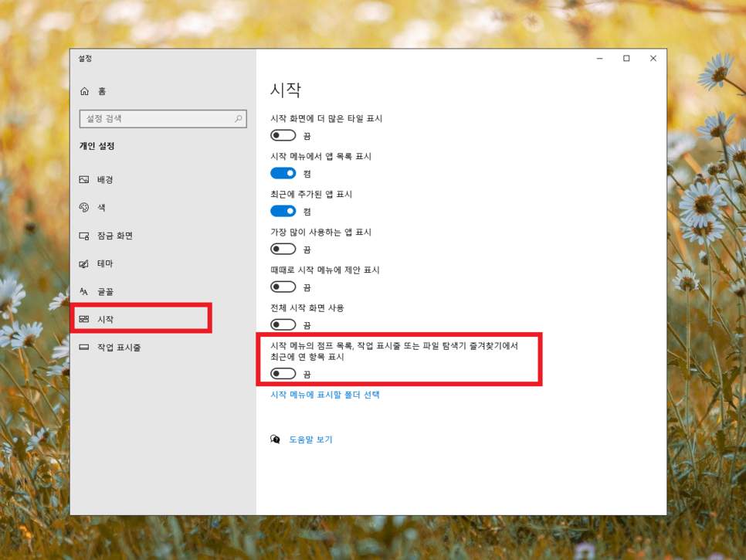The height and width of the screenshot is (560, 746).
Task: Click 시작 메뉴에 표시할 폴더 선택 link
Action: click(325, 395)
